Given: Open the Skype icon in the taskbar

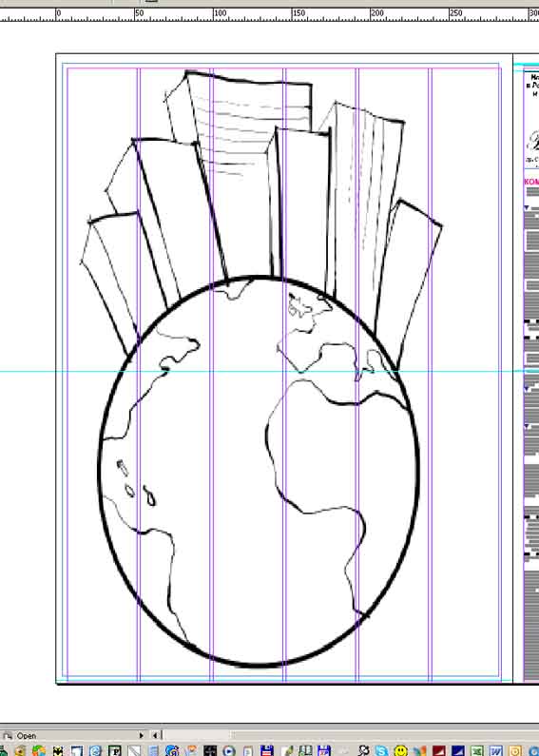Looking at the screenshot, I should [x=382, y=750].
